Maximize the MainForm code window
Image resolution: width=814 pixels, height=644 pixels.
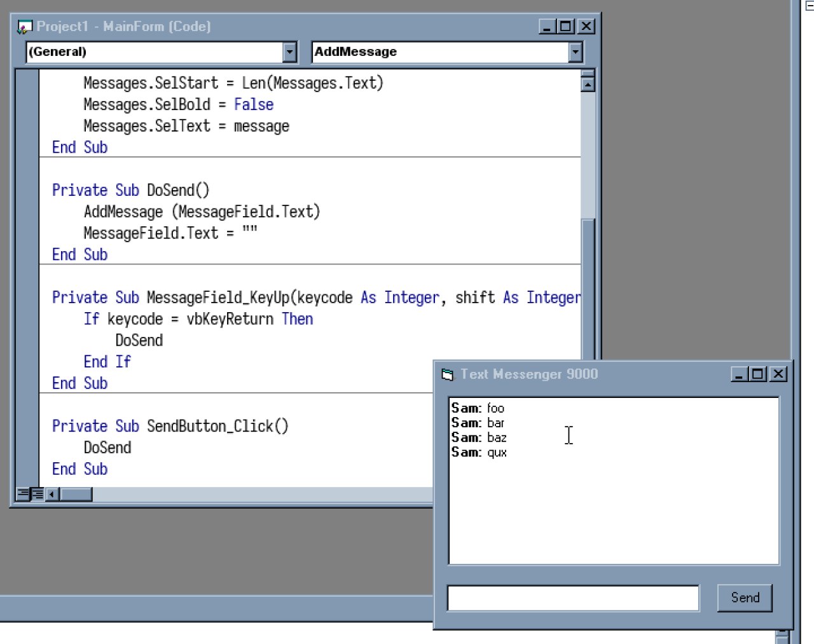(565, 27)
